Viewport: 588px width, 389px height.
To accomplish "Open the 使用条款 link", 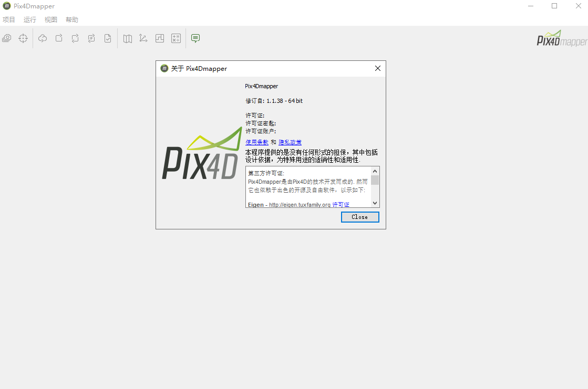I will tap(257, 142).
